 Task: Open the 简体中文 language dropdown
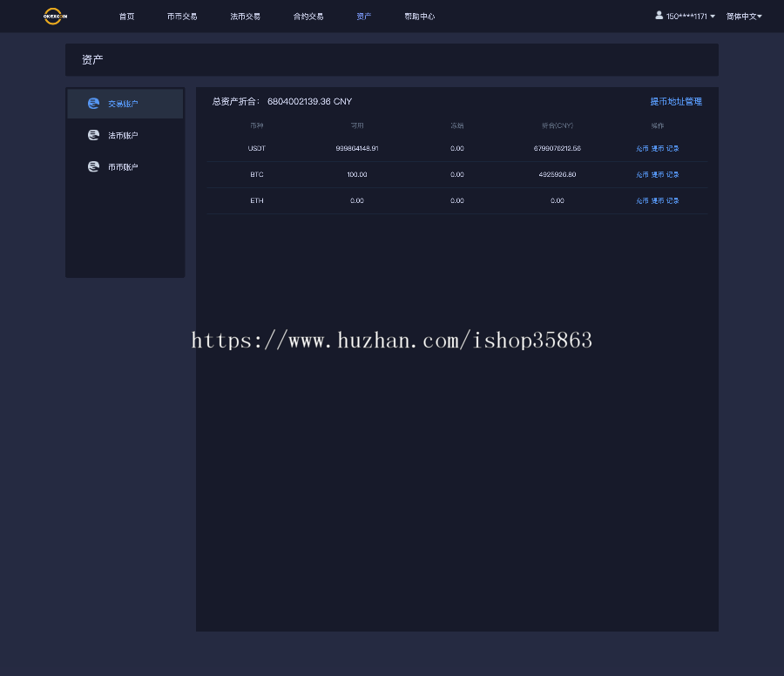coord(744,17)
